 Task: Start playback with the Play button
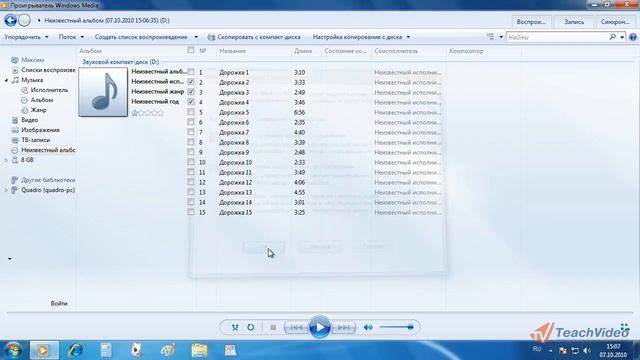320,327
